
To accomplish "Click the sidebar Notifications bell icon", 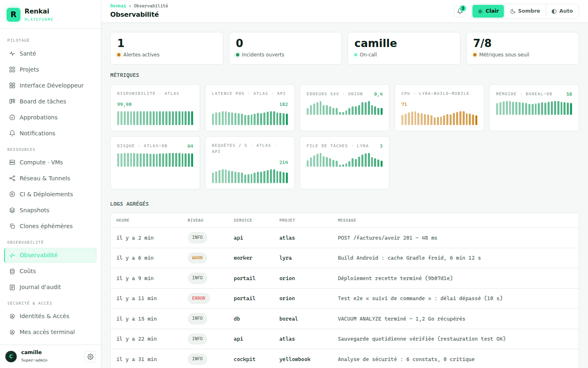I will [12, 133].
